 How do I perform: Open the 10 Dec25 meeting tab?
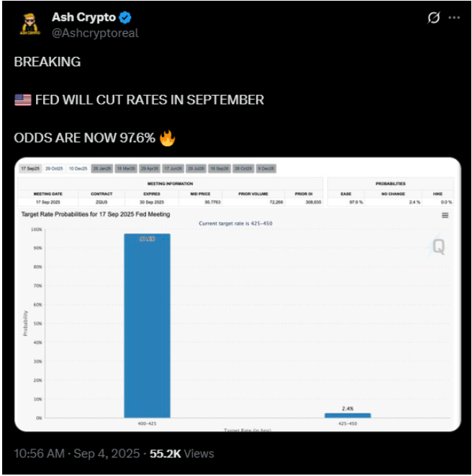[78, 169]
